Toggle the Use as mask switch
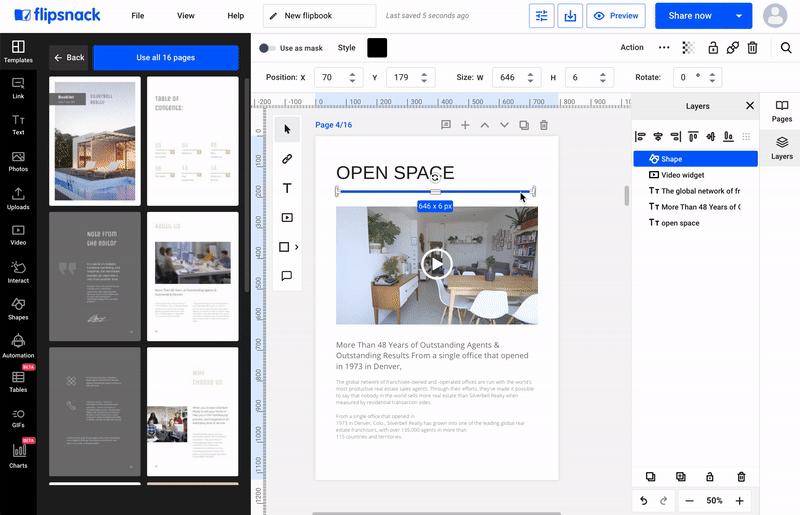The height and width of the screenshot is (515, 800). pyautogui.click(x=267, y=48)
